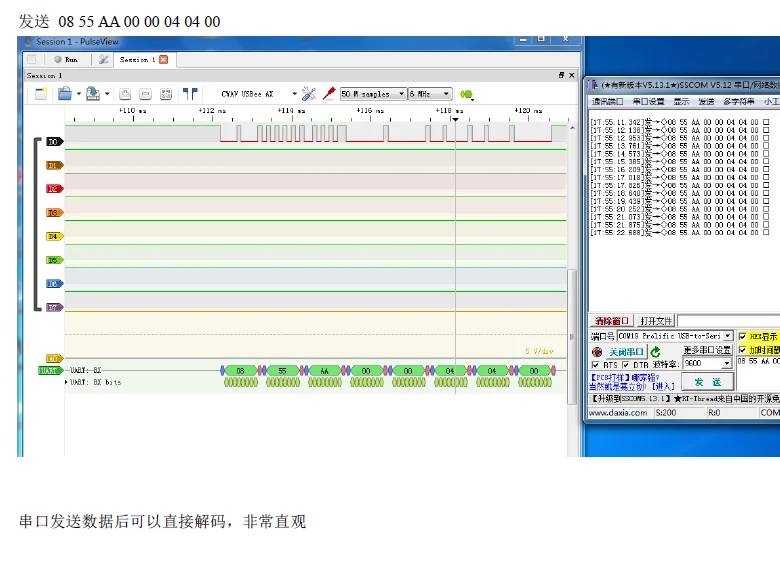Open the add protocol decoder icon
The width and height of the screenshot is (780, 577).
466,94
